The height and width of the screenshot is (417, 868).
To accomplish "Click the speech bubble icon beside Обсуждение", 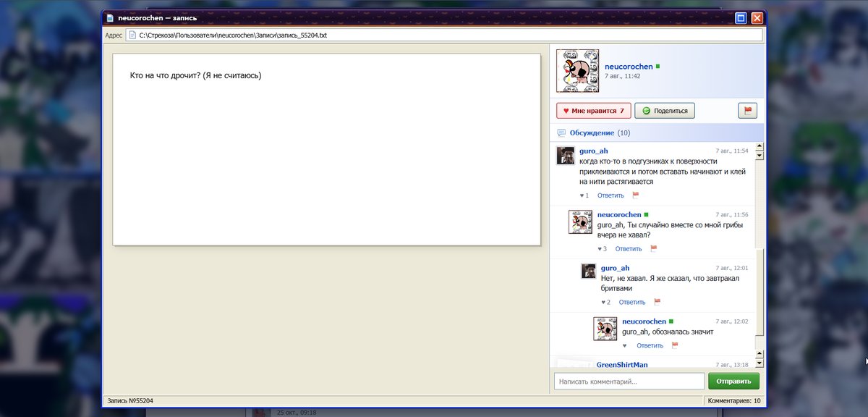I will coord(561,133).
